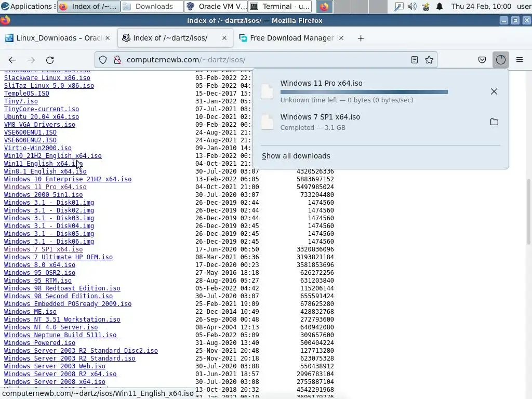
Task: Open VM8 VGA Drivers.iso link
Action: pyautogui.click(x=39, y=125)
